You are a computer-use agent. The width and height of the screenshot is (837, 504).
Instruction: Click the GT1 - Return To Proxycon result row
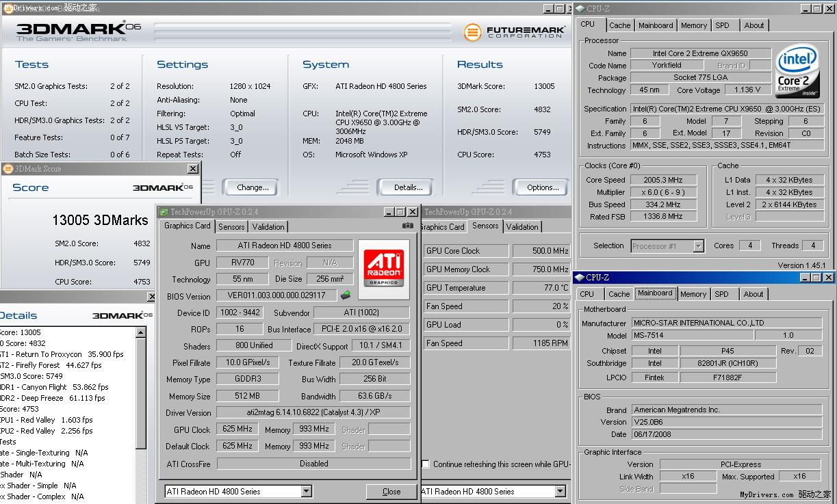[x=62, y=354]
